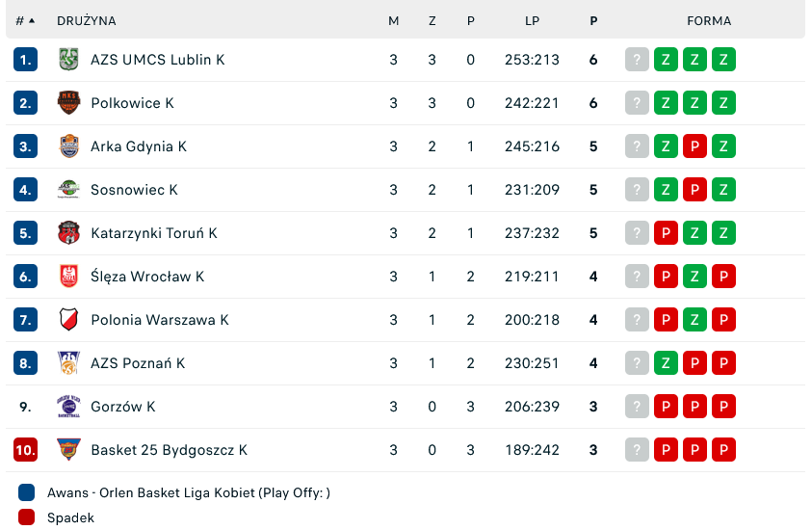Open the Gorzów K team link

(x=122, y=407)
